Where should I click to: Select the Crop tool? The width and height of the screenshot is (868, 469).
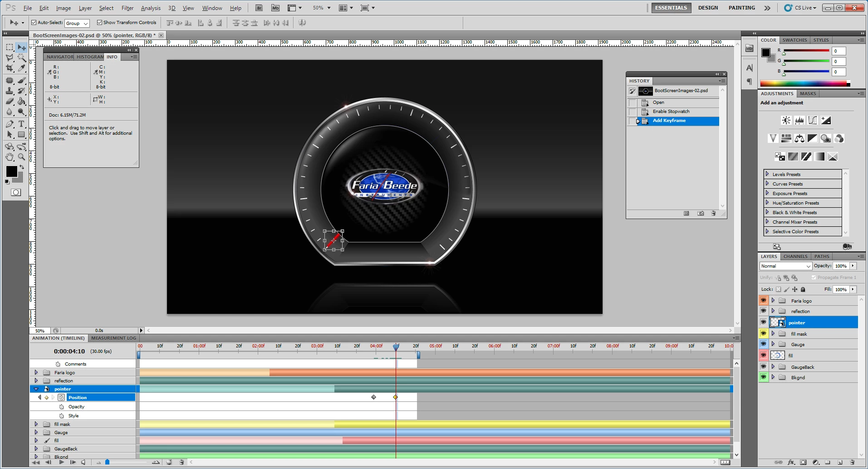pyautogui.click(x=10, y=68)
